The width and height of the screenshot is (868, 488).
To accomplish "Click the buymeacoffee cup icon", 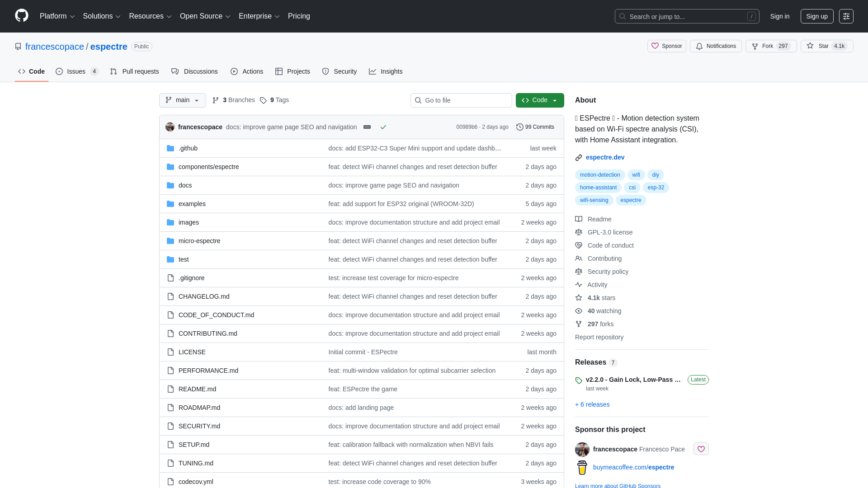I will tap(582, 468).
